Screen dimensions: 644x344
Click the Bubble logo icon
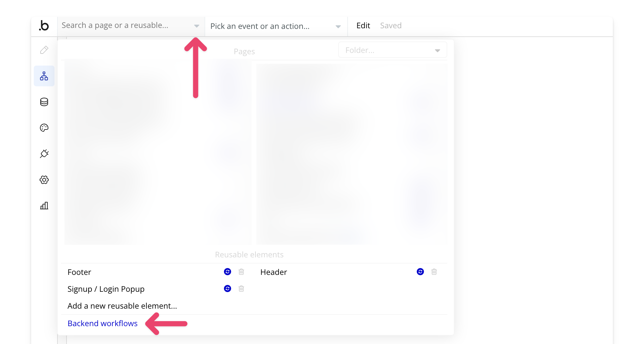point(44,25)
